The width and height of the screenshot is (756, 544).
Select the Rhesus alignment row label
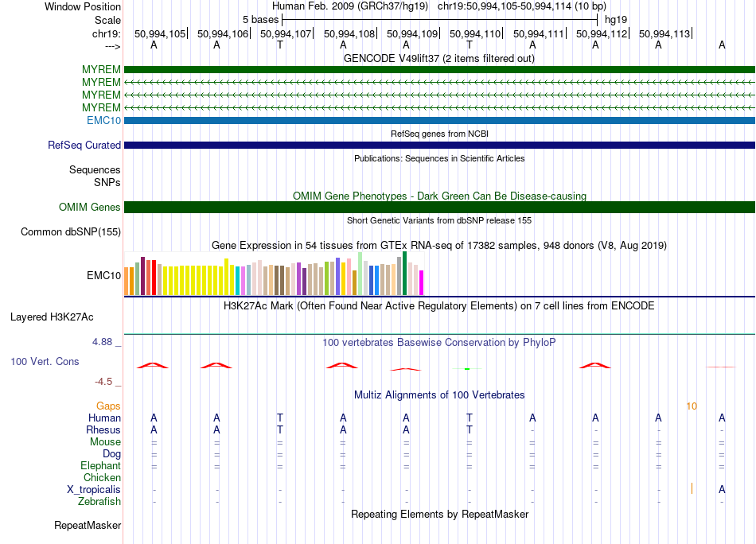[x=103, y=429]
